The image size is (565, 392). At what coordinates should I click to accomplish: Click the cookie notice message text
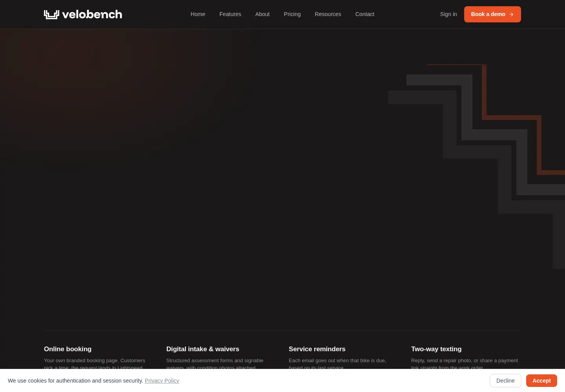75,381
